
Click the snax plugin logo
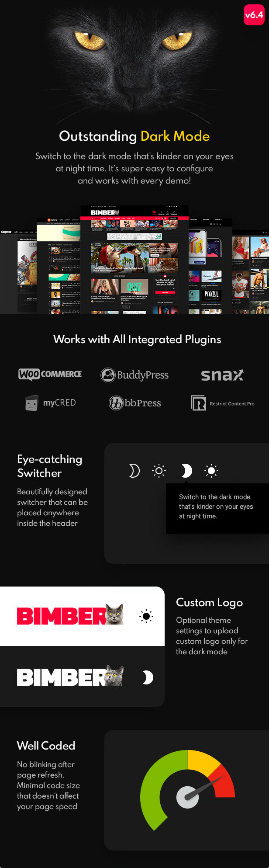pos(222,375)
